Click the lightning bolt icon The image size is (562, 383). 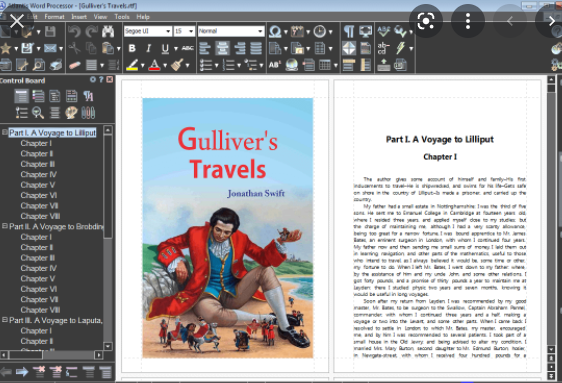(x=401, y=48)
